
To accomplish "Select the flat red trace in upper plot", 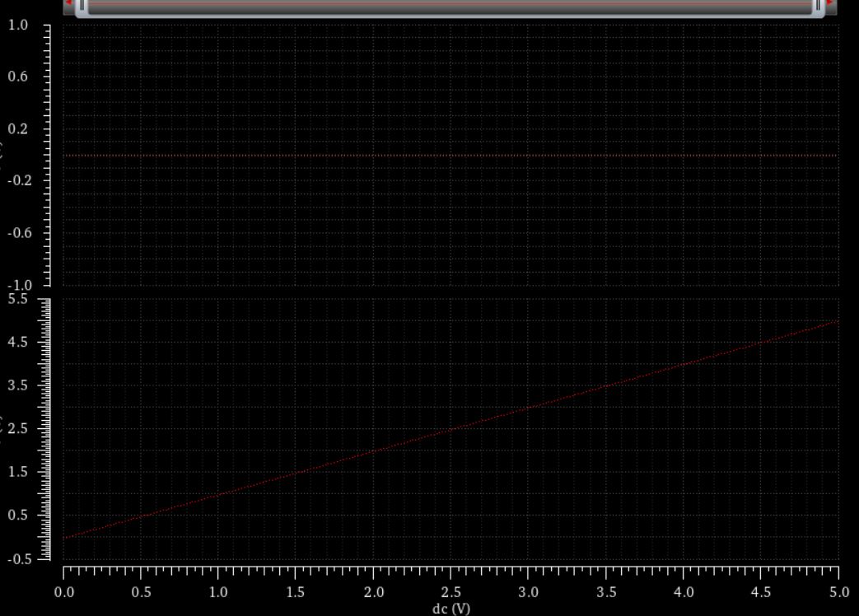I will pos(450,155).
